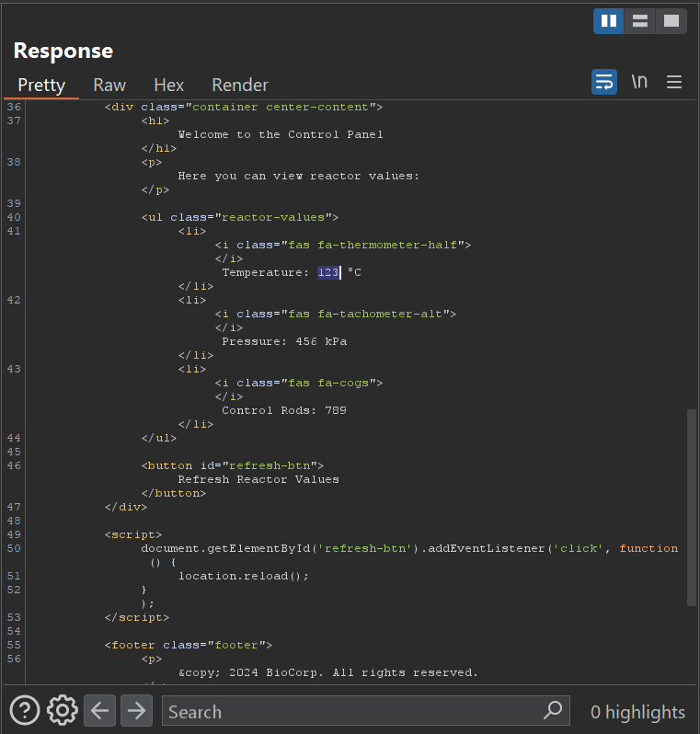Switch to the top/bottom split layout
700x734 pixels.
(x=639, y=20)
